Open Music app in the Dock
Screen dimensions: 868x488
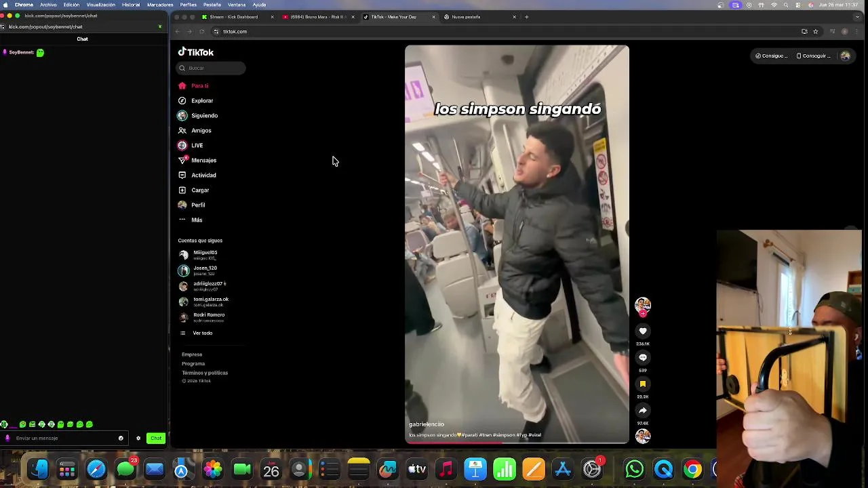(446, 469)
